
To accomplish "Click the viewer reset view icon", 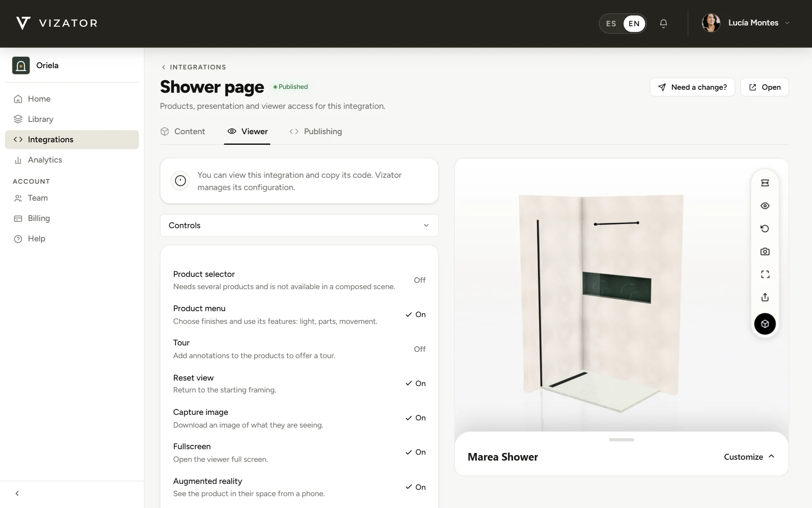I will (765, 229).
